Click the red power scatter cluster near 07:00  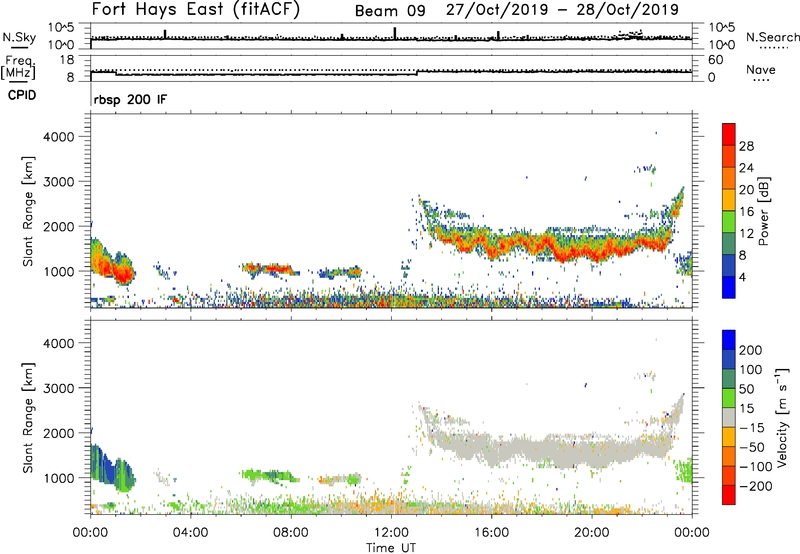pos(269,269)
